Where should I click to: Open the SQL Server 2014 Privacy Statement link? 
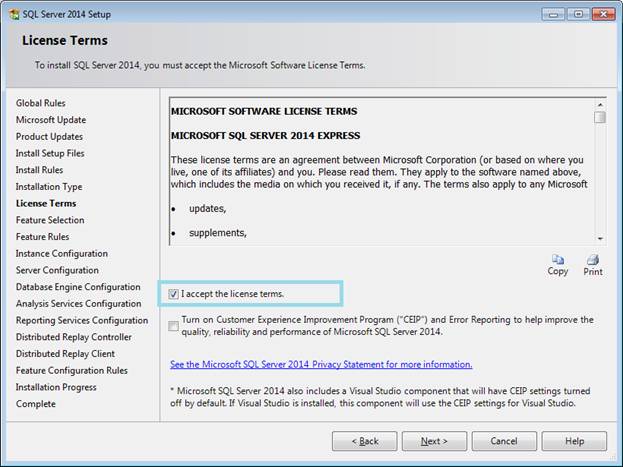[321, 364]
